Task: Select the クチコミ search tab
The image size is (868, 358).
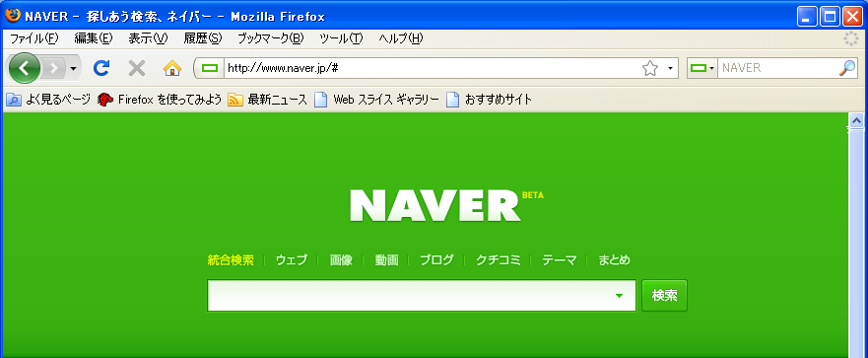Action: [x=499, y=260]
